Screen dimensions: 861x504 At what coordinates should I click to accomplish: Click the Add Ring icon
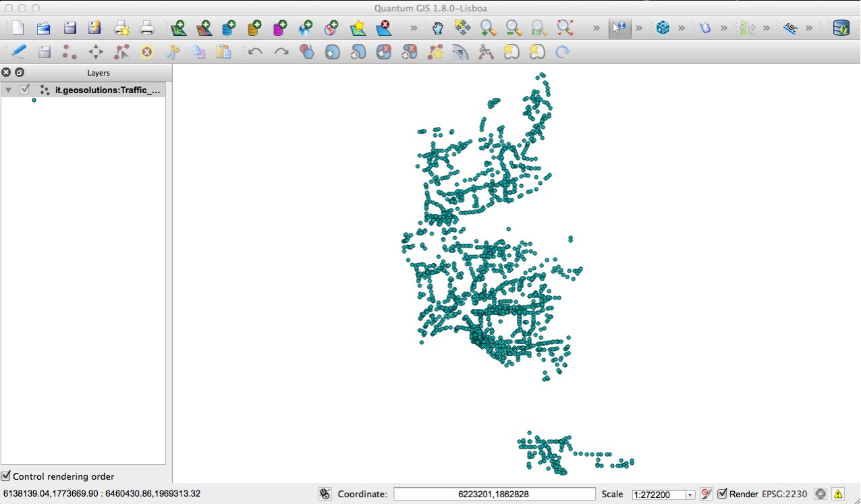(x=332, y=51)
